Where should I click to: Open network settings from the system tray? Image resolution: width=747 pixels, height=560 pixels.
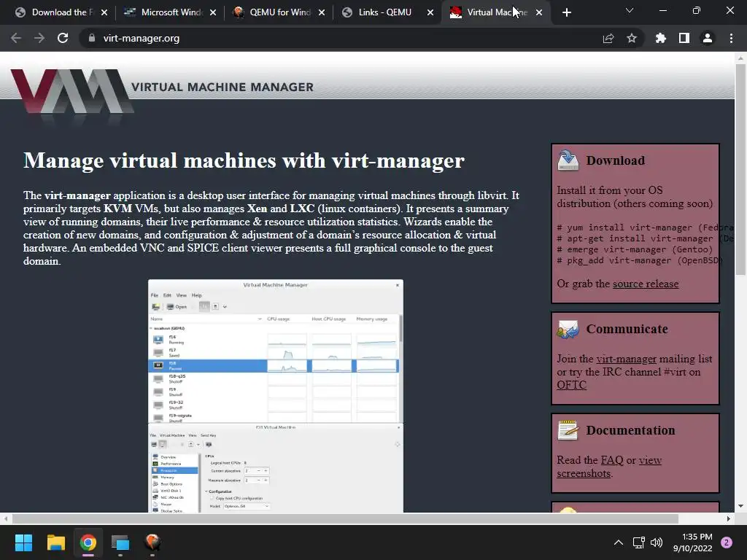[x=639, y=542]
